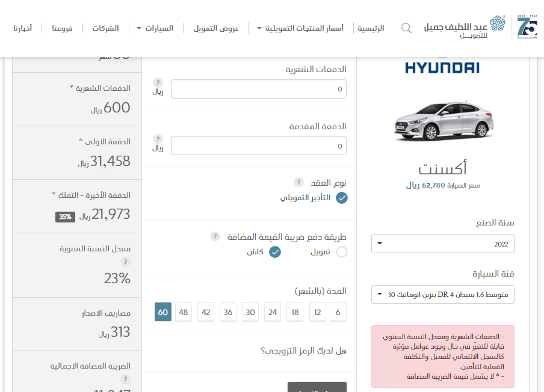This screenshot has width=544, height=392.
Task: Toggle the التأجير التمويلي contract type checkbox
Action: click(342, 198)
